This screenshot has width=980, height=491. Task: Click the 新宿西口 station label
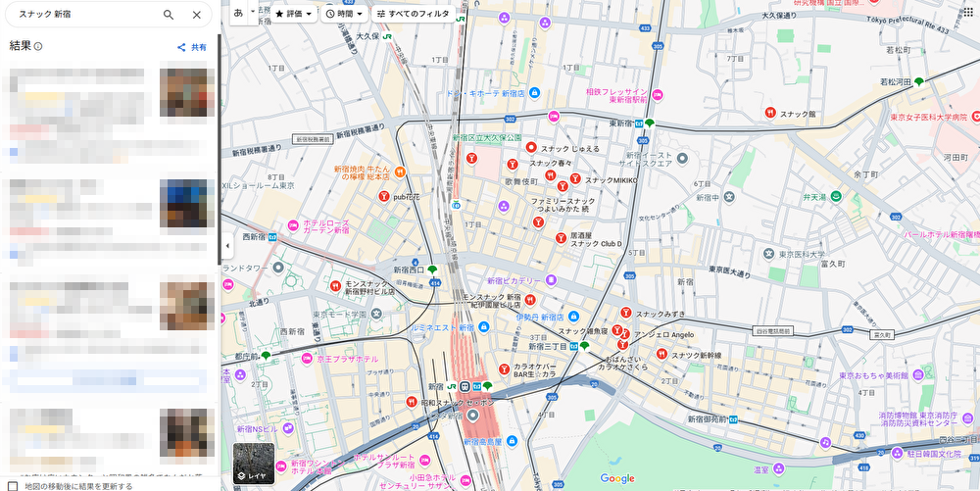tap(409, 270)
